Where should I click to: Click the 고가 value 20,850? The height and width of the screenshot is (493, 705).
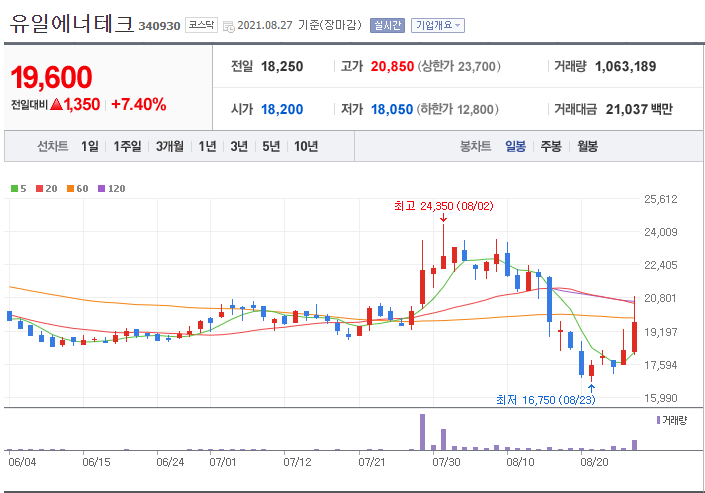tap(392, 67)
